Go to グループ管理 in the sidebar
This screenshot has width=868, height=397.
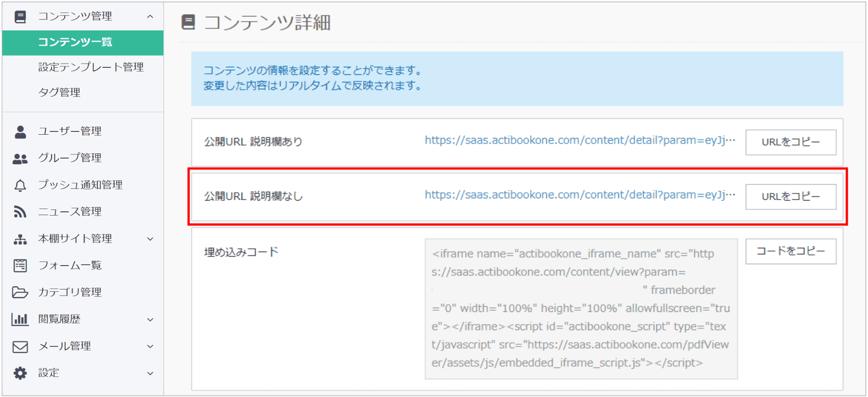point(70,158)
